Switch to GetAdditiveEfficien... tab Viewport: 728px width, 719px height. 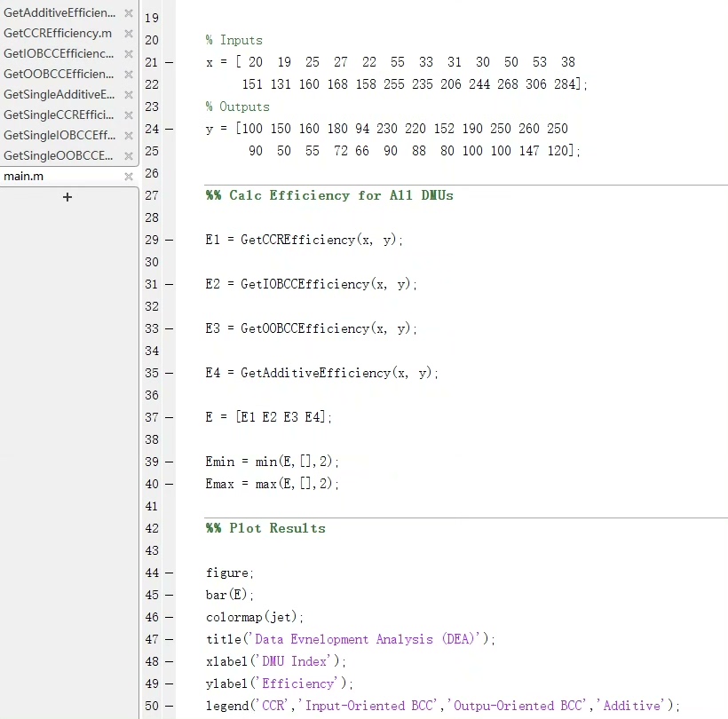click(x=59, y=13)
